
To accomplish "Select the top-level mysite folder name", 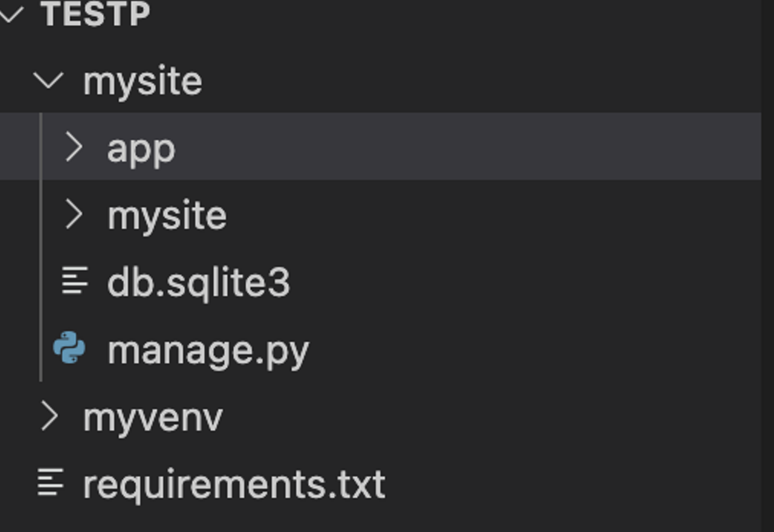I will (142, 82).
